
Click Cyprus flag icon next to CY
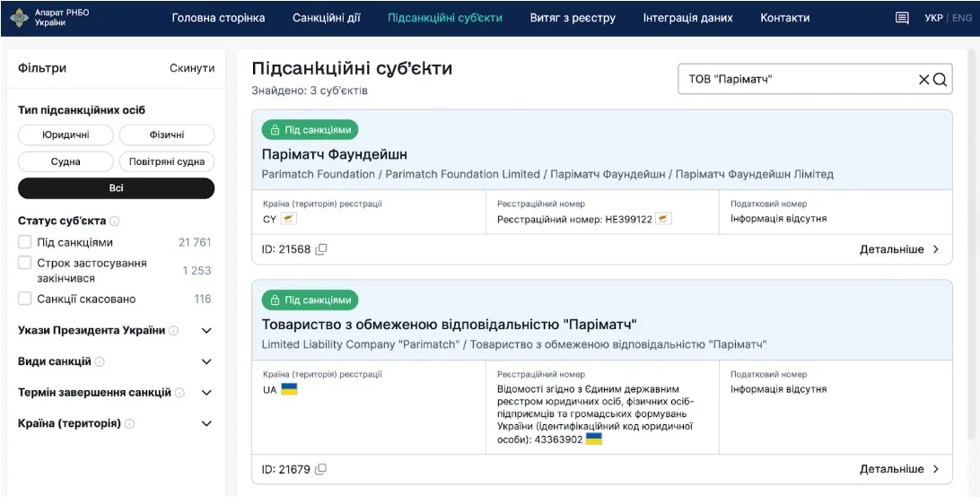pyautogui.click(x=289, y=219)
